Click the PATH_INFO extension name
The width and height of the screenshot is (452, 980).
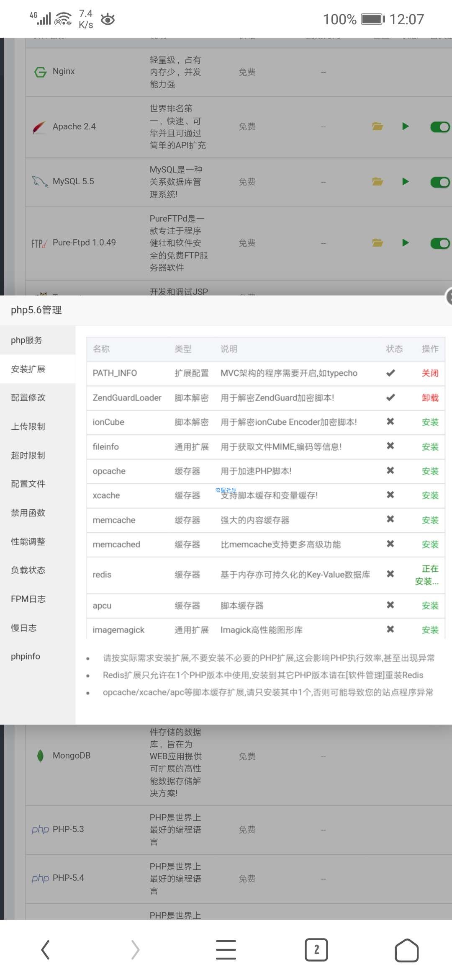click(x=115, y=373)
